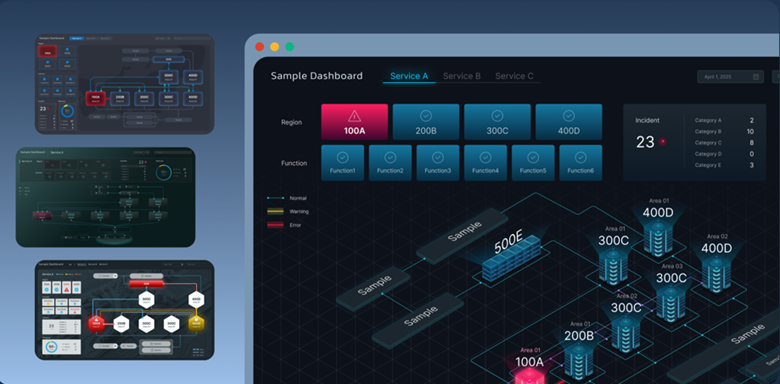The width and height of the screenshot is (780, 384).
Task: Click the Function6 tile
Action: tap(581, 163)
